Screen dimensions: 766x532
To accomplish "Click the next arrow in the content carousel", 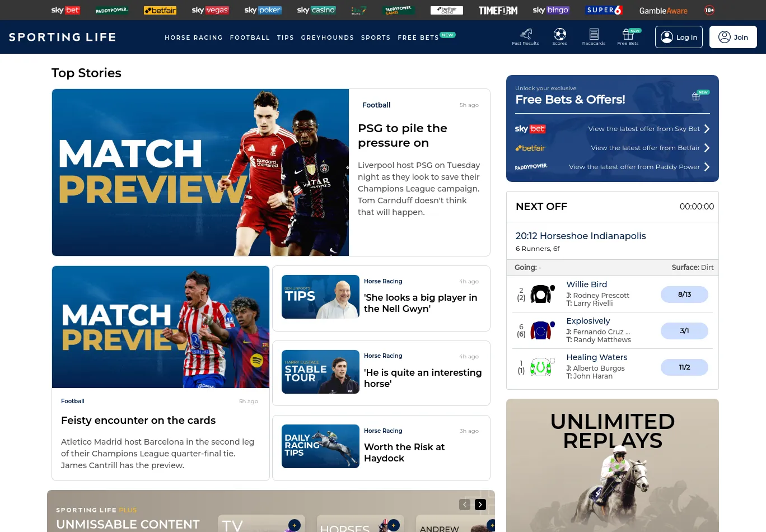I will (x=480, y=505).
